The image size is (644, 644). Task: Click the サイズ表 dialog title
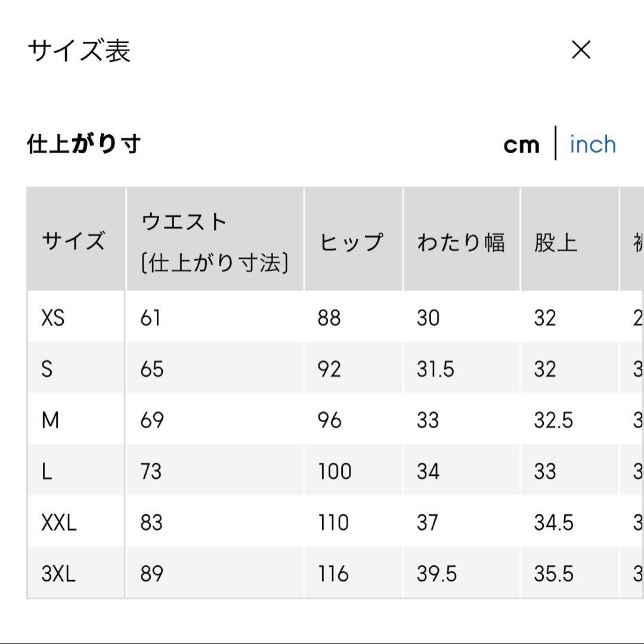point(79,51)
